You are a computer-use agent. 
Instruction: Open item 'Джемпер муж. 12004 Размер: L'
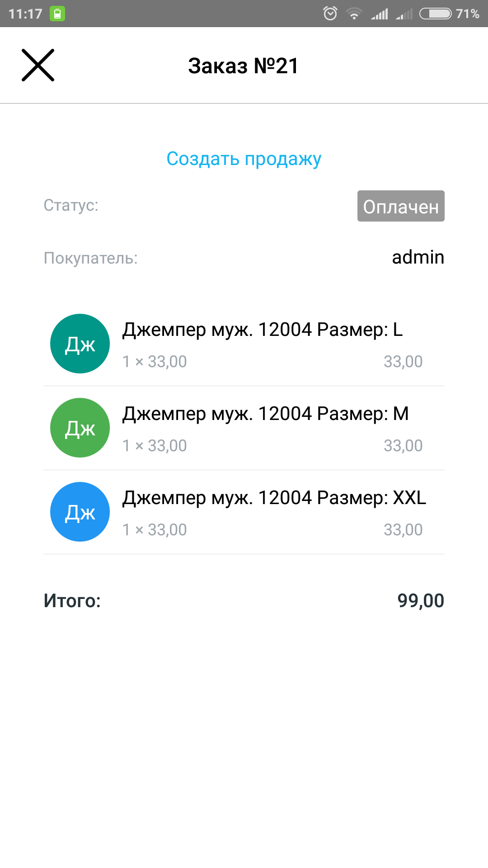(x=263, y=330)
